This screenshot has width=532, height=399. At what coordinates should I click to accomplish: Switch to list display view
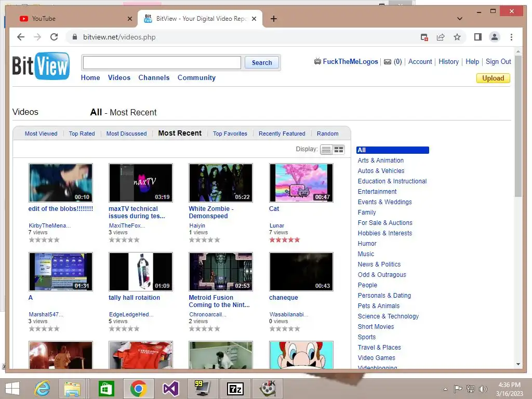point(326,150)
